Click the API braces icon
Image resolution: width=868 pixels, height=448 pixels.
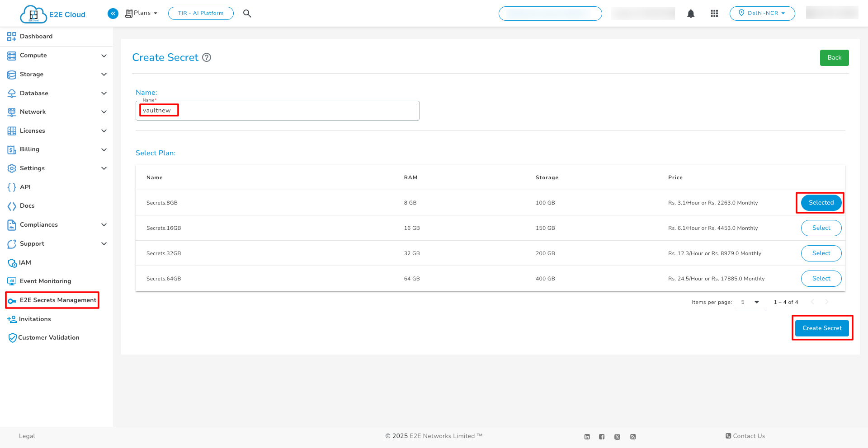click(12, 187)
